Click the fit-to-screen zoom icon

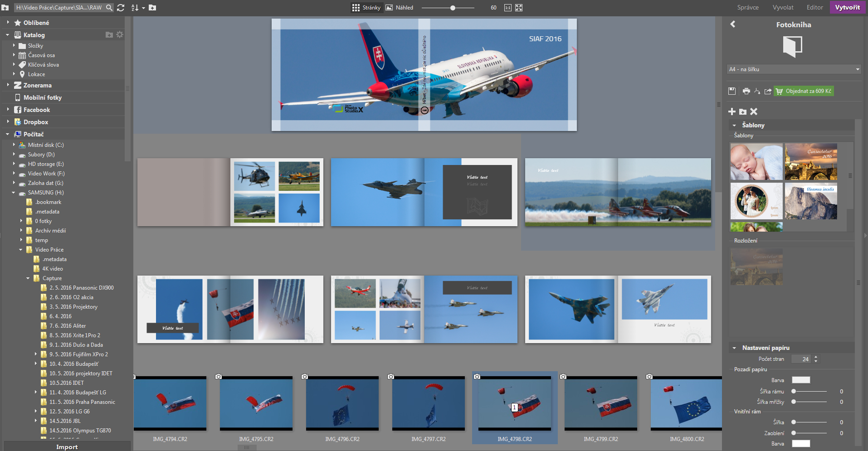coord(519,8)
